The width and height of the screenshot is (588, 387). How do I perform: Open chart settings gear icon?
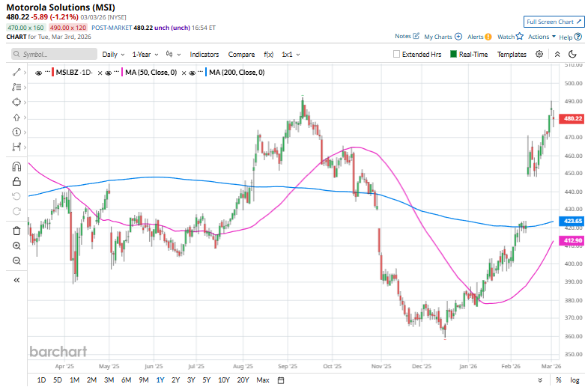539,54
